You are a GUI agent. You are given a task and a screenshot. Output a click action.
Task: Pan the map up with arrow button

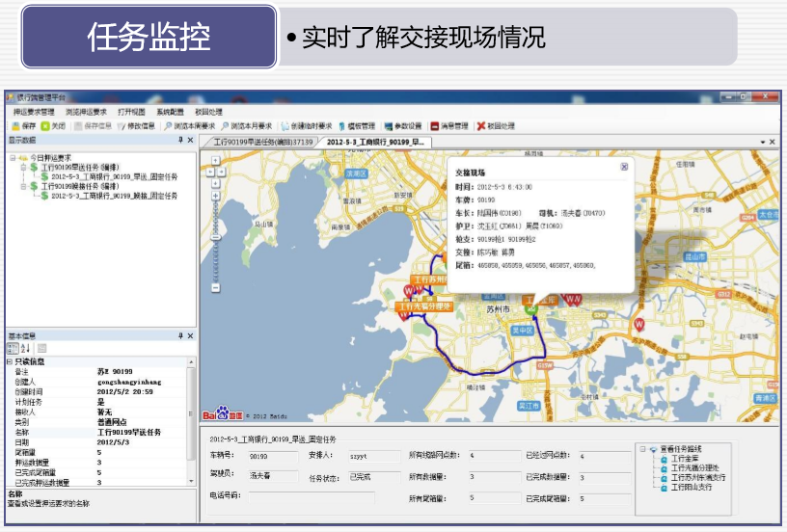[215, 160]
